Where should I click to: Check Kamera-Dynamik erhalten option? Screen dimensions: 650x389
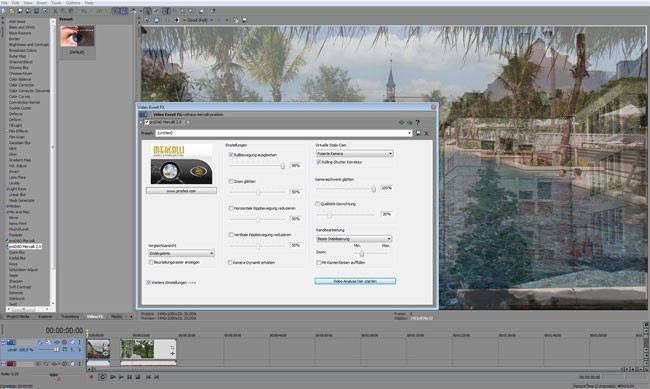tap(230, 263)
